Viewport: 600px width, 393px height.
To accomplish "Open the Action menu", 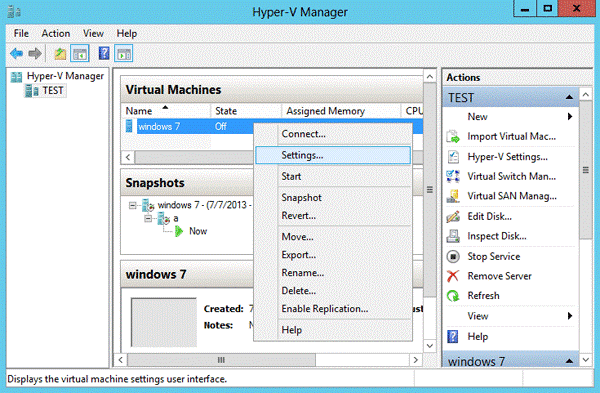I will 56,34.
